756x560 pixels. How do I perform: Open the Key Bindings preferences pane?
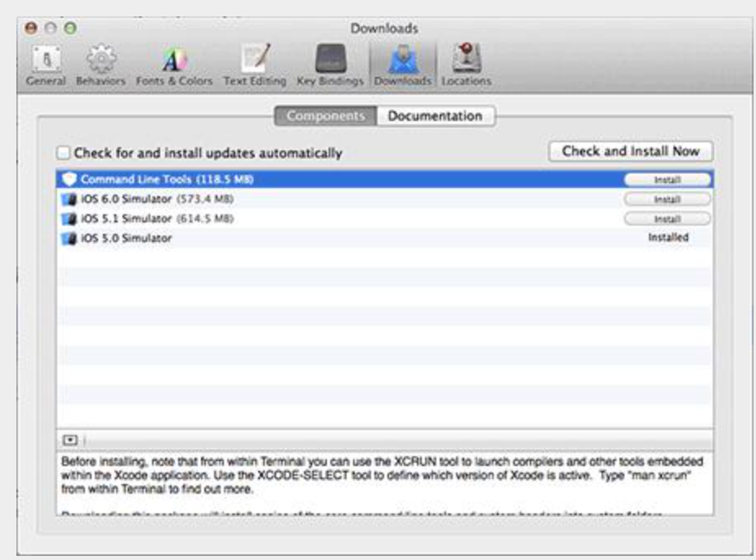point(330,65)
